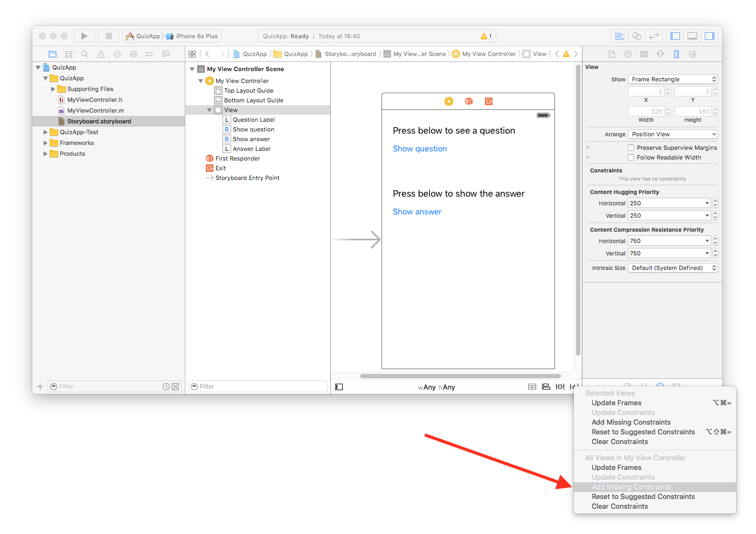This screenshot has width=756, height=534.
Task: Click the Show question button on canvas
Action: (420, 149)
